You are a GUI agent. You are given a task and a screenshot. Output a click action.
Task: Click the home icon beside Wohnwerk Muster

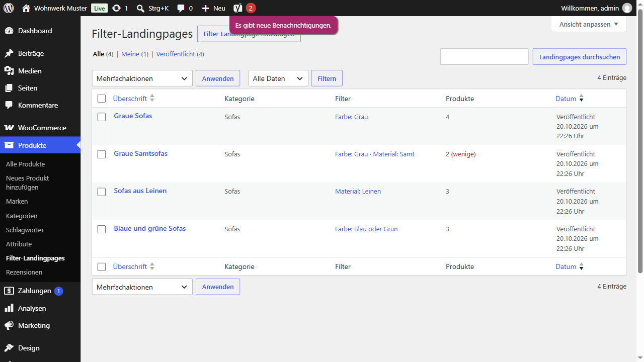tap(26, 8)
